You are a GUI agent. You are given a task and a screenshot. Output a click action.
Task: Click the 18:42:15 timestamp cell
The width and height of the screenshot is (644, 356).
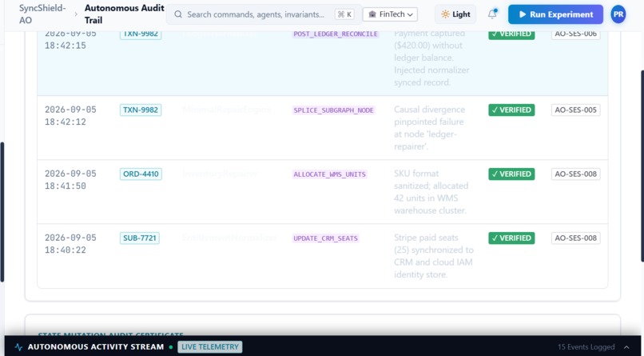(x=70, y=39)
